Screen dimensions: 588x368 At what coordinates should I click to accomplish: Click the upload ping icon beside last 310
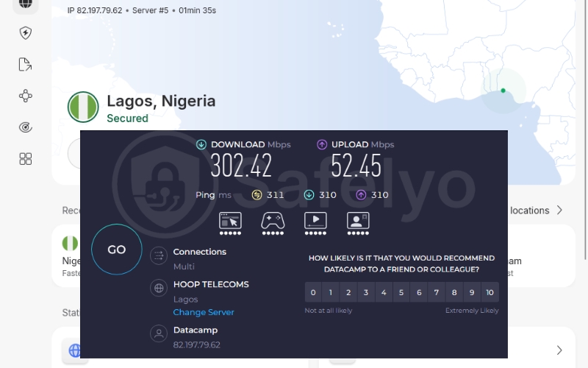tap(361, 195)
